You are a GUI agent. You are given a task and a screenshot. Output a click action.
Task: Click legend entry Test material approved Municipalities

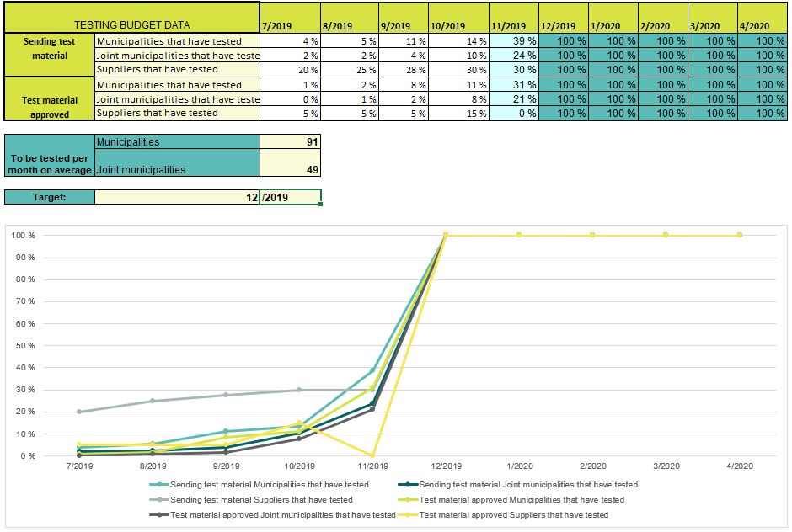pyautogui.click(x=522, y=499)
